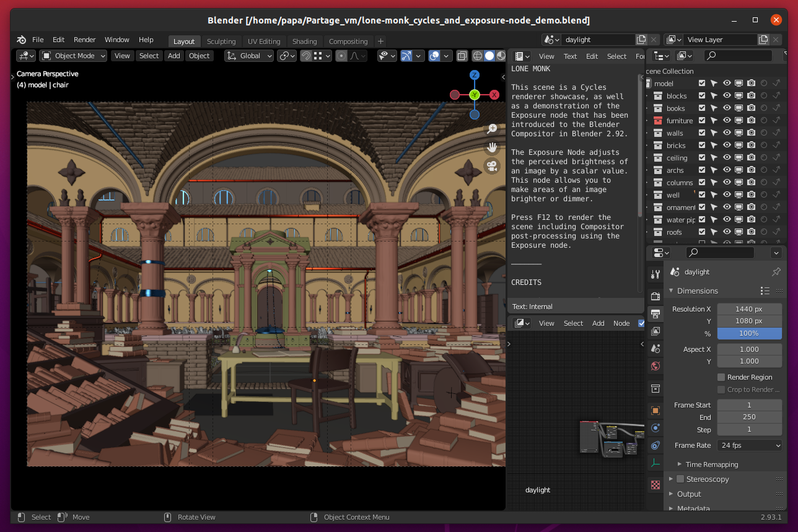Open the 3D viewport editor type dropdown
This screenshot has height=532, width=798.
coord(26,56)
